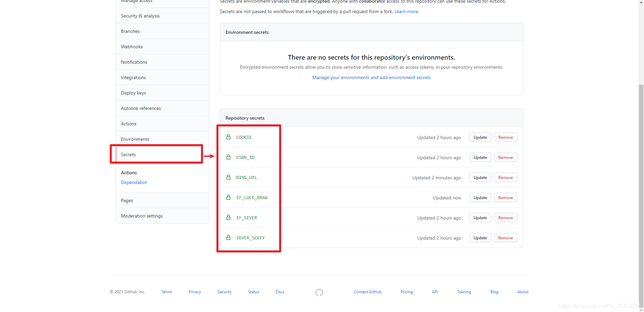Screen dimensions: 644x312
Task: Select Integrations in the sidebar
Action: pos(162,77)
